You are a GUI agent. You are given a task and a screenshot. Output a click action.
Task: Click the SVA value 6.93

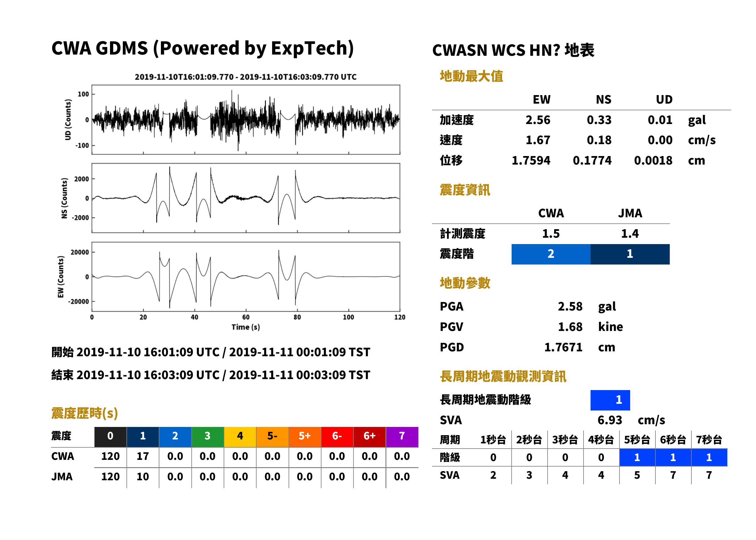click(610, 420)
